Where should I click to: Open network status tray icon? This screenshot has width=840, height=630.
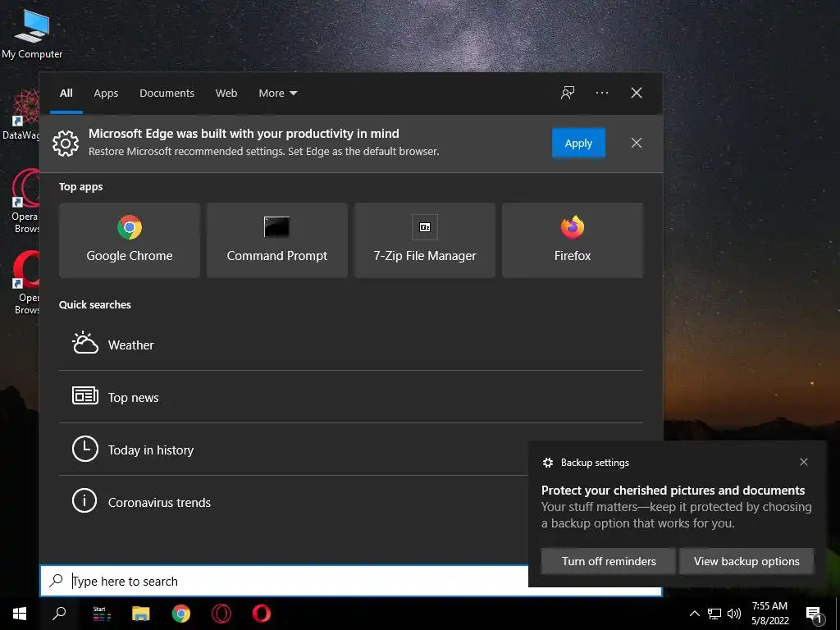coord(714,614)
